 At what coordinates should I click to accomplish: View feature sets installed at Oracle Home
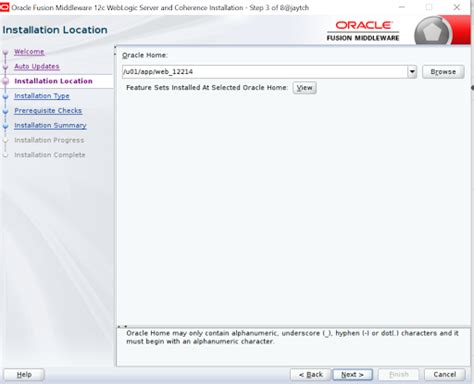coord(305,88)
